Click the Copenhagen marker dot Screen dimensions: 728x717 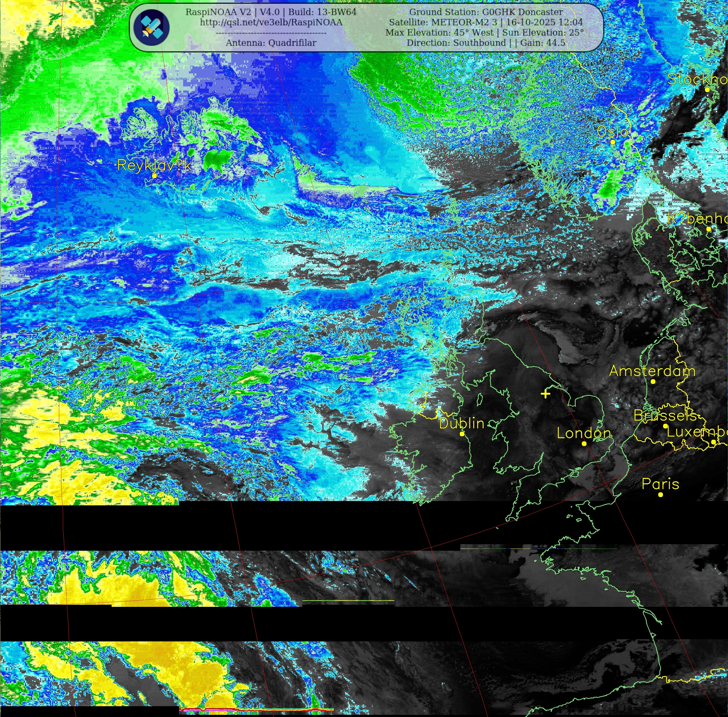(708, 229)
